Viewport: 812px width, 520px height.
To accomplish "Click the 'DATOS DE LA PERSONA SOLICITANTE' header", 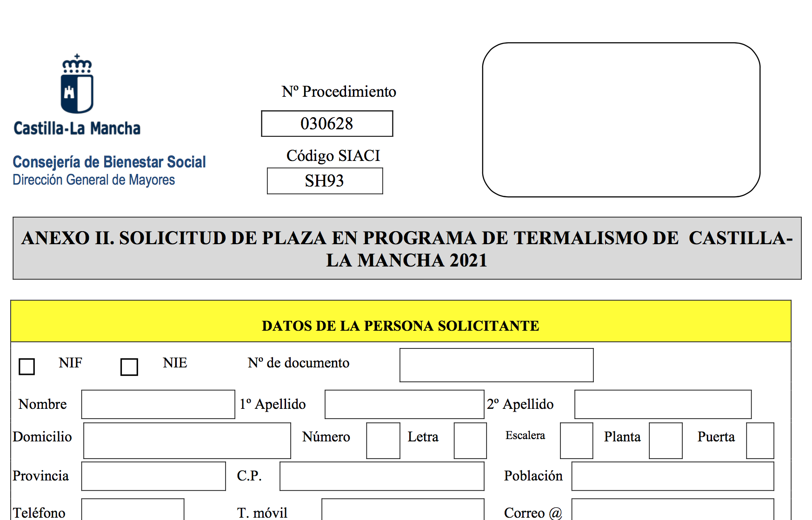I will coord(400,326).
